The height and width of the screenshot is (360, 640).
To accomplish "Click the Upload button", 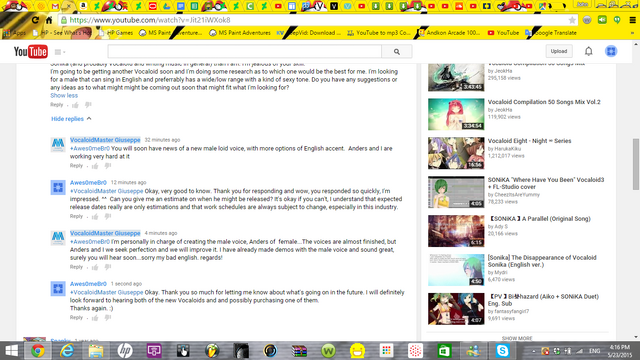I will pos(559,51).
